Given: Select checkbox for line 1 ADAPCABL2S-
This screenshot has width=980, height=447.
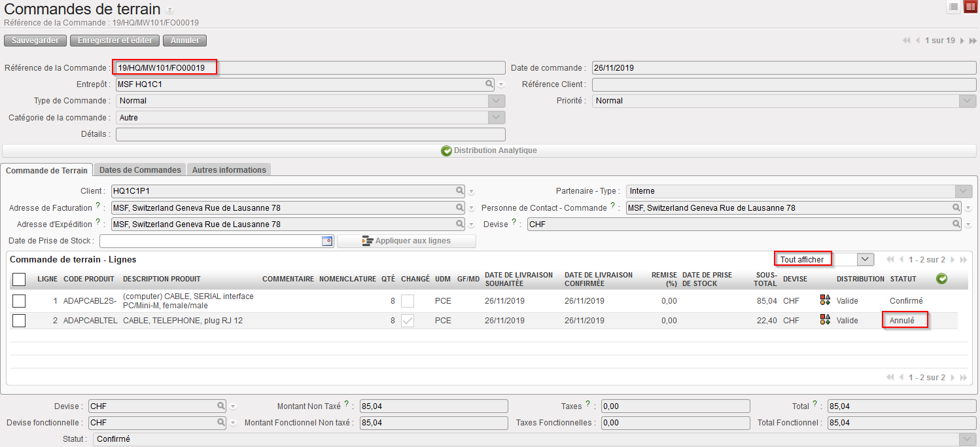Looking at the screenshot, I should (19, 301).
